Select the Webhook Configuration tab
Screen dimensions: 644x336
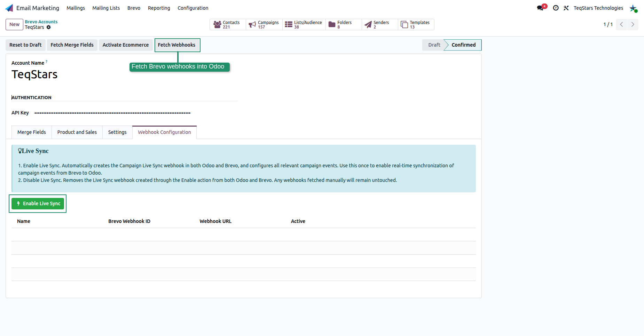coord(164,132)
